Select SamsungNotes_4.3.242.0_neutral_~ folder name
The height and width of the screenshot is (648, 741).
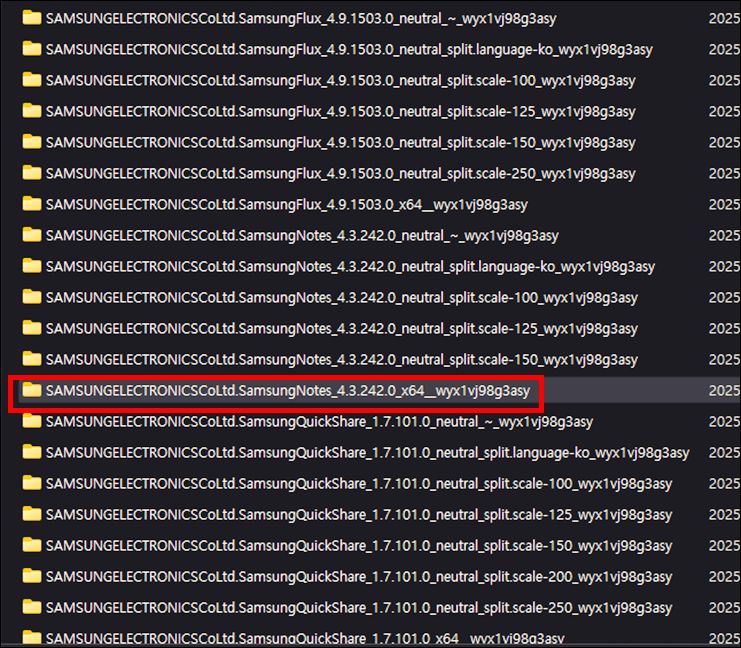tap(302, 236)
